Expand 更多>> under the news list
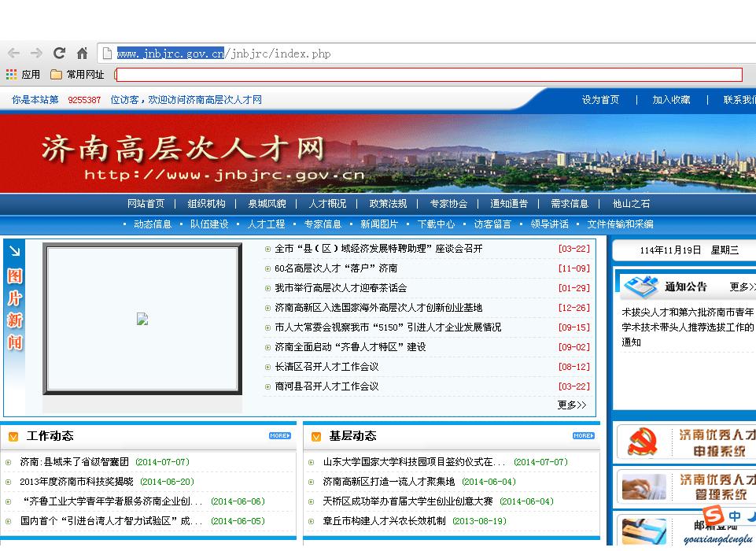 tap(572, 405)
